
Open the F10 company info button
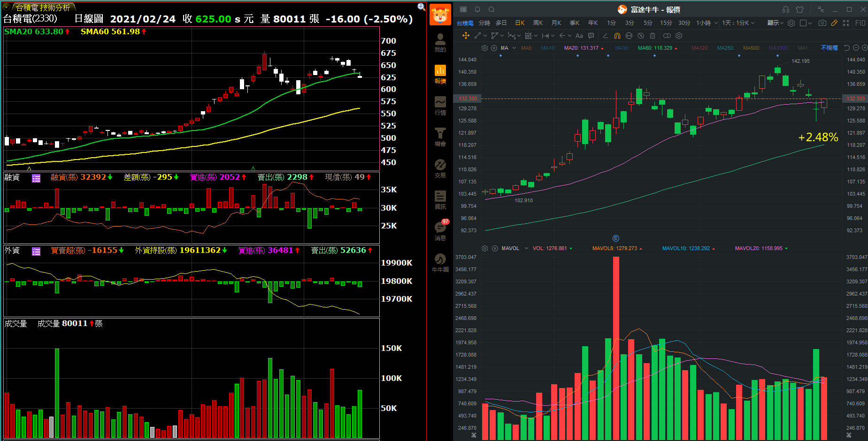[x=860, y=23]
